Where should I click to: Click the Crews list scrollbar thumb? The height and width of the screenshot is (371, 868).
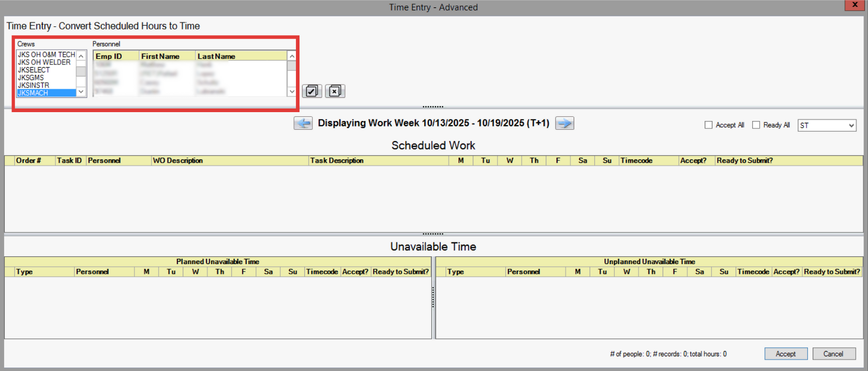81,71
